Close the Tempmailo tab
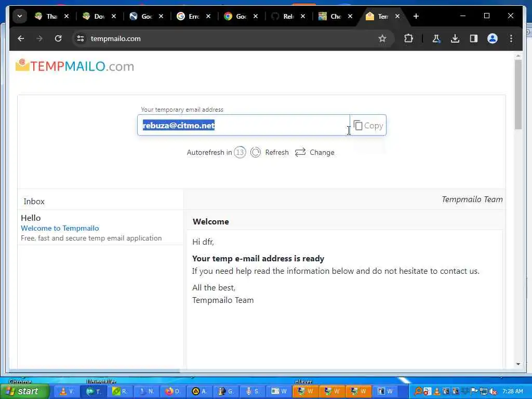 coord(397,16)
